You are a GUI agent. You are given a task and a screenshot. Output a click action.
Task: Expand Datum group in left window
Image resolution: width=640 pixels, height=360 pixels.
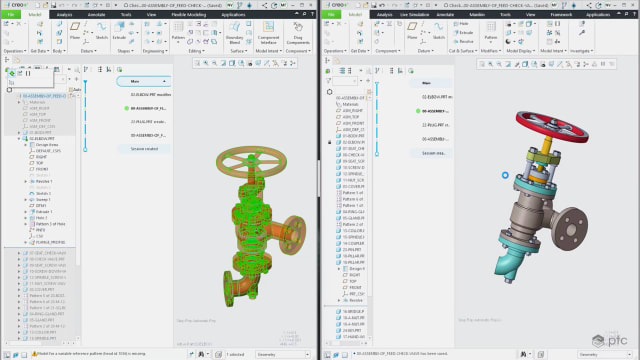88,51
